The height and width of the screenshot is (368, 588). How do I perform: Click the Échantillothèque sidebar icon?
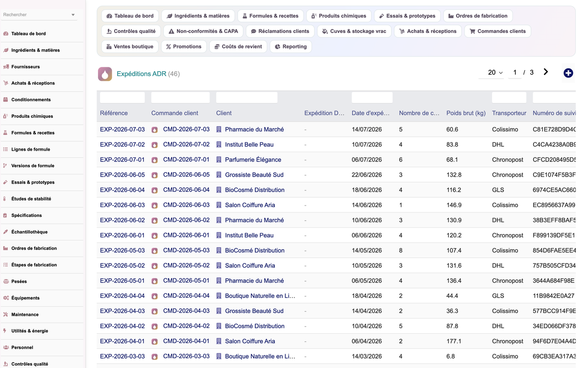(x=6, y=232)
